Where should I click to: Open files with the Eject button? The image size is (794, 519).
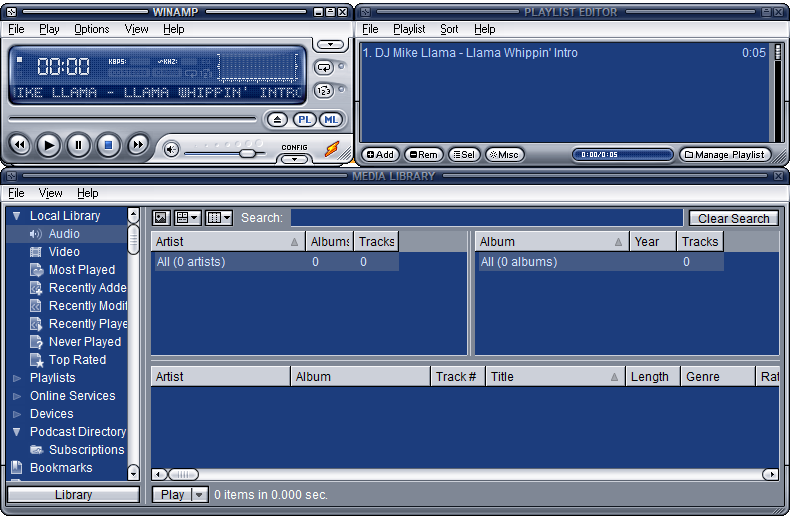pos(277,120)
